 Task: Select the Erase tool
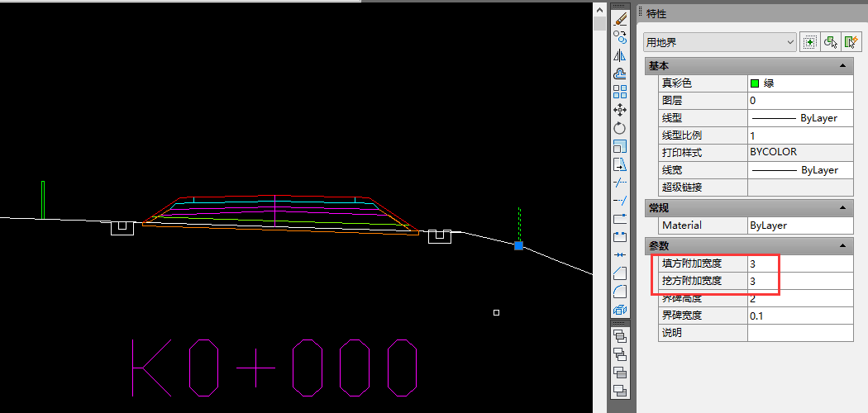click(x=620, y=18)
